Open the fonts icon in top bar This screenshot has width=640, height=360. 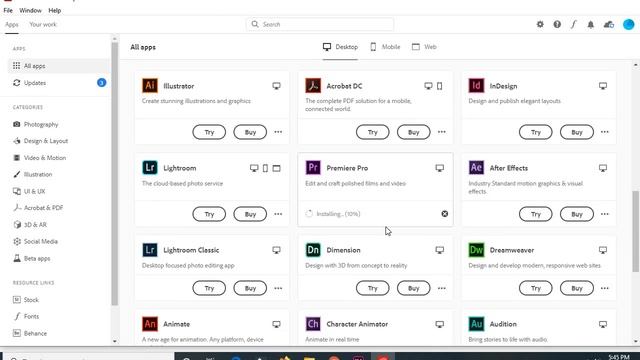573,24
